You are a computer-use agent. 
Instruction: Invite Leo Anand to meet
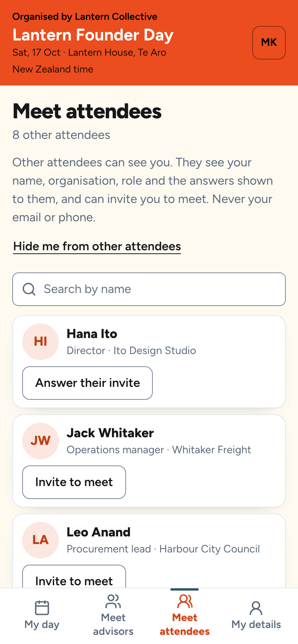click(x=74, y=577)
